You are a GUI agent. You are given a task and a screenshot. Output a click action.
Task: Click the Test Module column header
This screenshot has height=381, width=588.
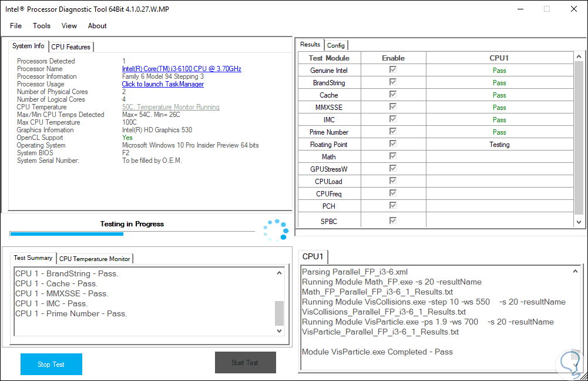click(x=330, y=58)
